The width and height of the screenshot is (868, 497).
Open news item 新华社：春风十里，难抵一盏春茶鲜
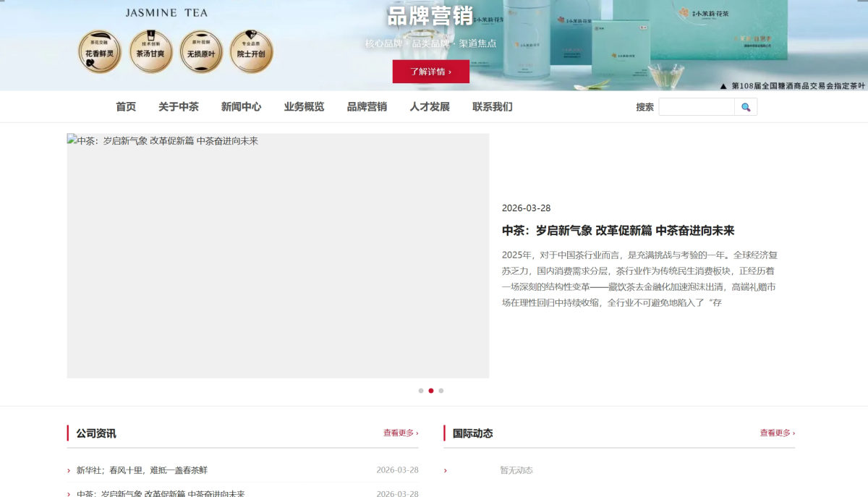(142, 470)
